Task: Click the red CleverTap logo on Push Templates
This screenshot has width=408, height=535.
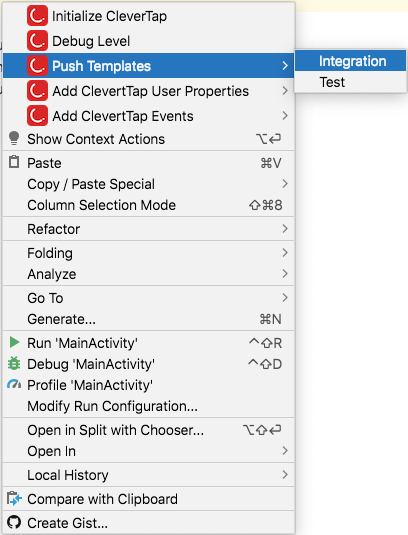Action: pos(37,66)
